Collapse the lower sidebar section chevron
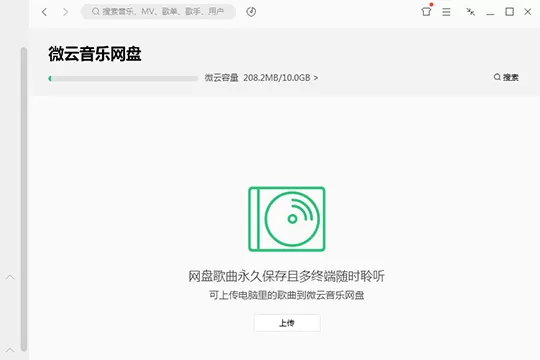 (x=10, y=350)
